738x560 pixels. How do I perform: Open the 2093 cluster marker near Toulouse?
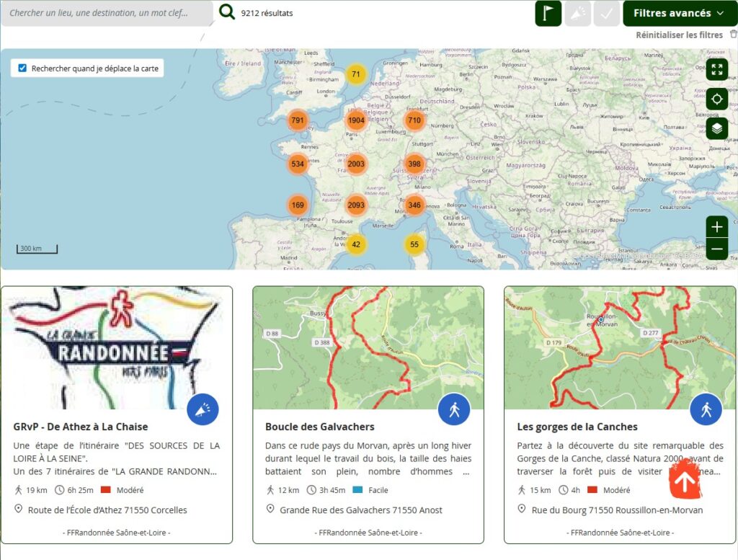(356, 205)
